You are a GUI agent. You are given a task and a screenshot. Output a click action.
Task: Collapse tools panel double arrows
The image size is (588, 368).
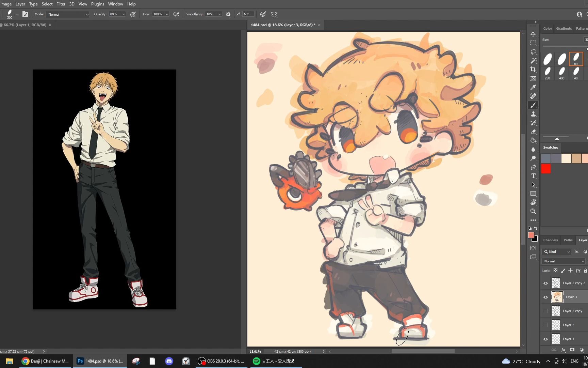click(x=536, y=22)
